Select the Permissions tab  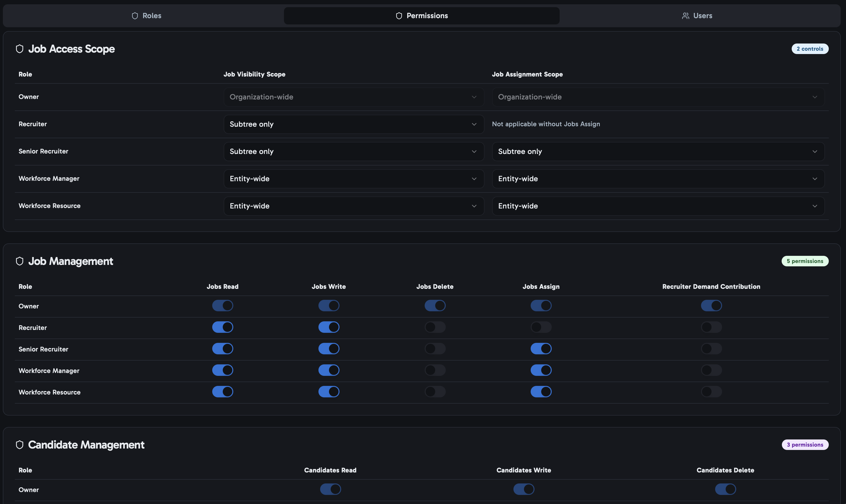pyautogui.click(x=422, y=16)
